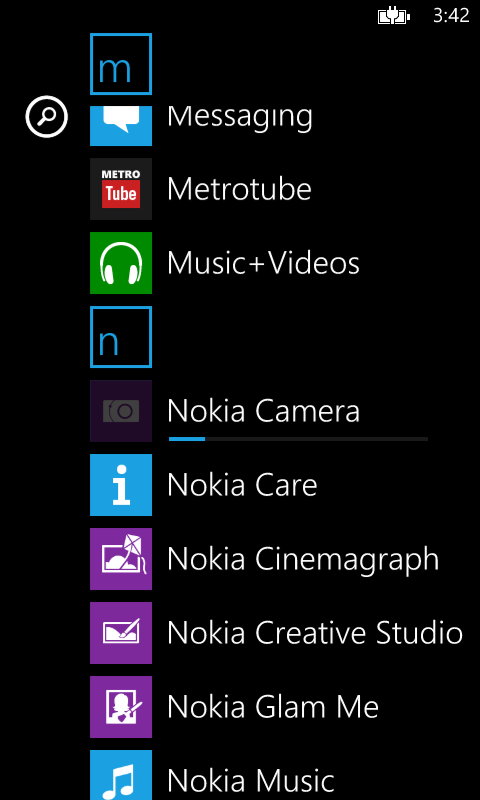Launch Nokia Cinemagraph kite icon
The height and width of the screenshot is (800, 480).
[121, 559]
